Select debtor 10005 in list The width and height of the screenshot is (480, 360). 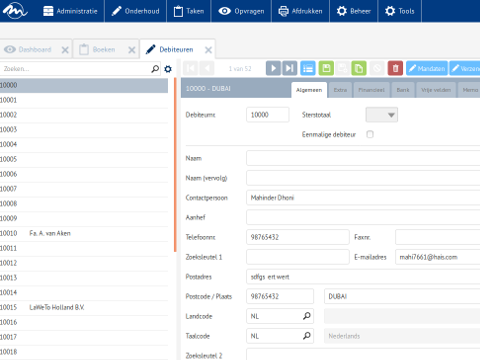click(x=84, y=159)
